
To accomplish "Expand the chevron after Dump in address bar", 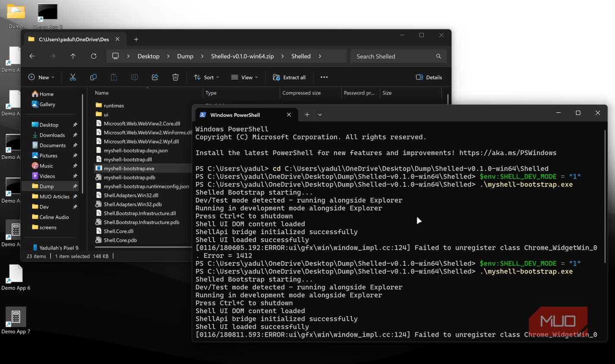I will click(201, 56).
